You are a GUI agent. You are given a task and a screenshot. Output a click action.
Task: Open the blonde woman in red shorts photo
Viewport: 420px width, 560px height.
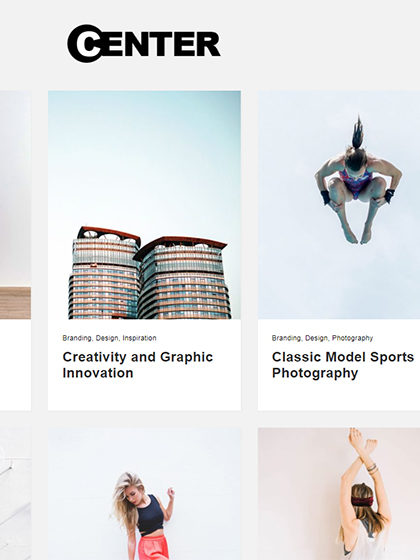tap(144, 494)
